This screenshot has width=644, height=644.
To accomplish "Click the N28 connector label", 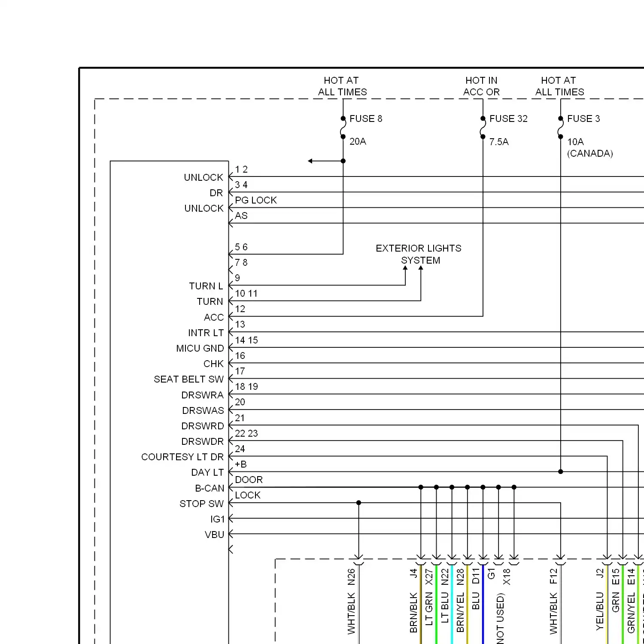I will point(460,577).
